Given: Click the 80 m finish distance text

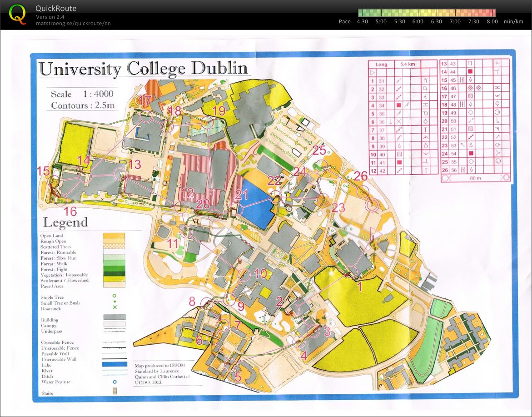Looking at the screenshot, I should click(x=475, y=178).
